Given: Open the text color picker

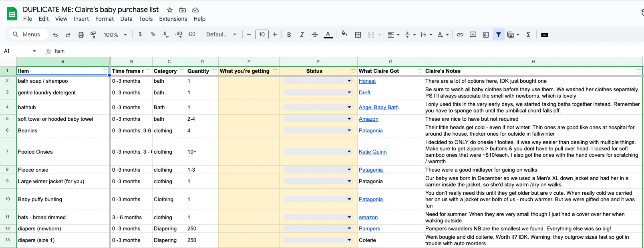Looking at the screenshot, I should click(x=328, y=35).
